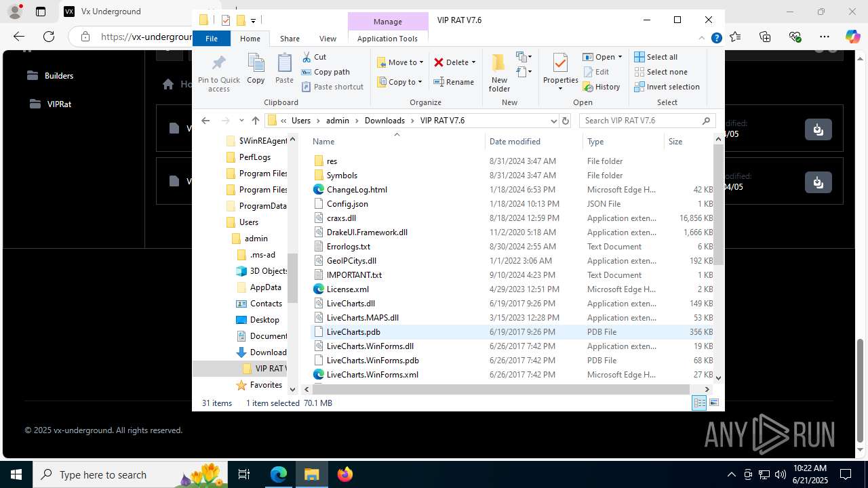
Task: Go back in Explorer navigation
Action: tap(205, 121)
